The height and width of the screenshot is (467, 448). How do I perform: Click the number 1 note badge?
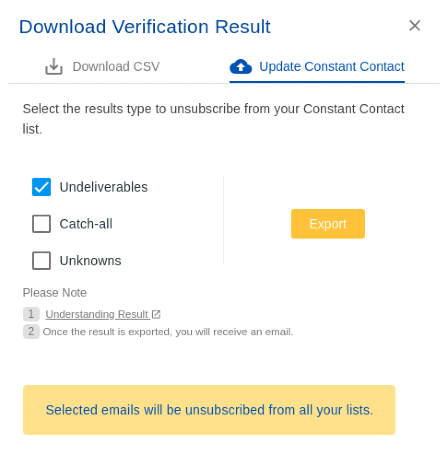pos(31,314)
